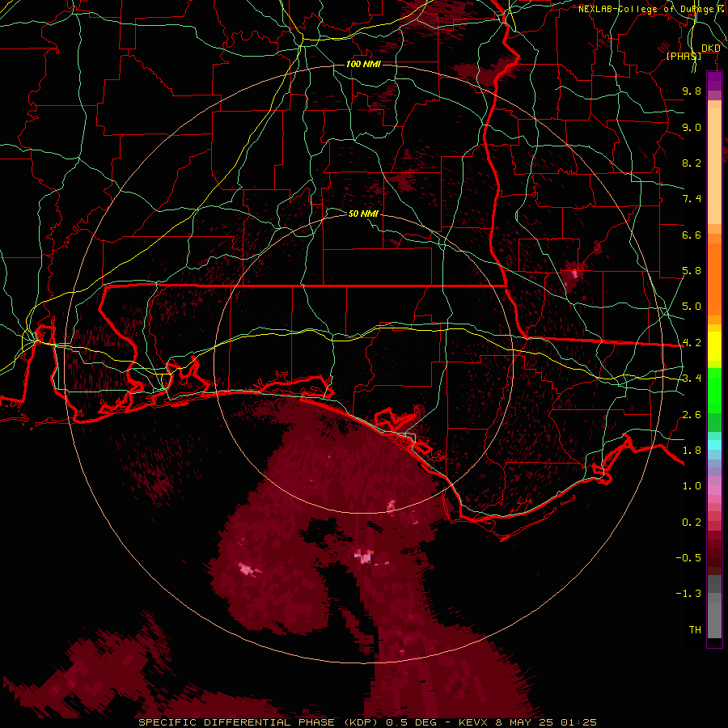728x728 pixels.
Task: Click the 7.4 color scale value
Action: click(692, 199)
